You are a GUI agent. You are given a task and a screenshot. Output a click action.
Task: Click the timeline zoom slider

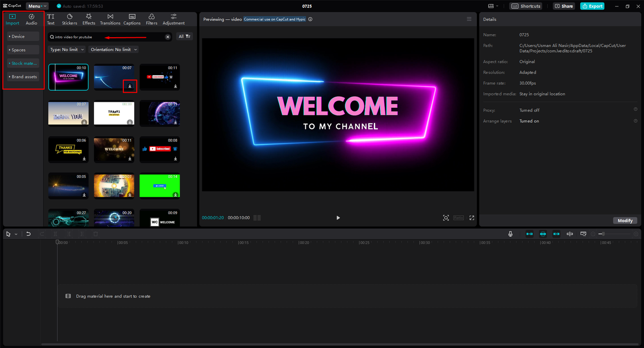click(615, 234)
